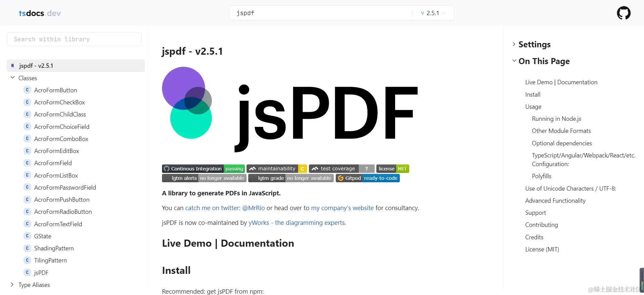Click class icon beside AcroFormPasswordField

pyautogui.click(x=28, y=187)
